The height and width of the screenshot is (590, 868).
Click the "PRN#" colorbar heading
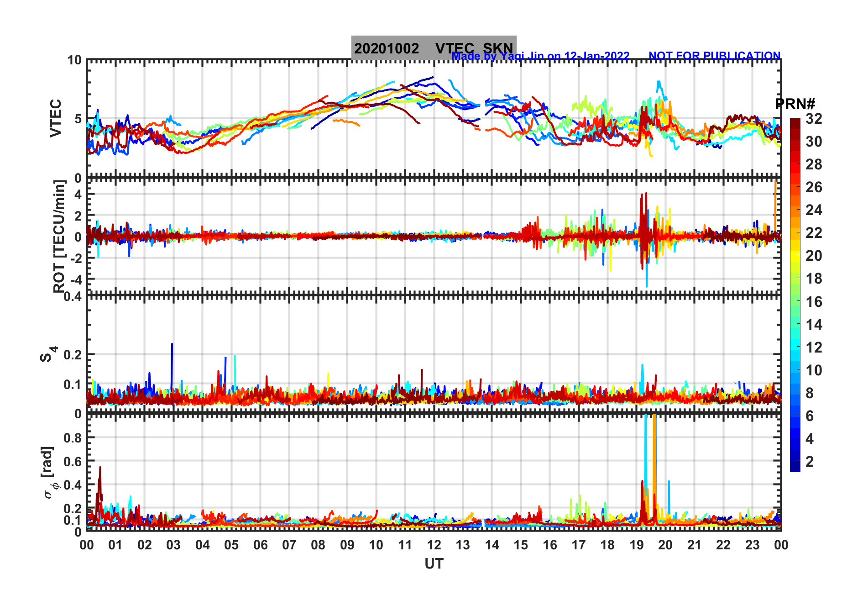(795, 104)
